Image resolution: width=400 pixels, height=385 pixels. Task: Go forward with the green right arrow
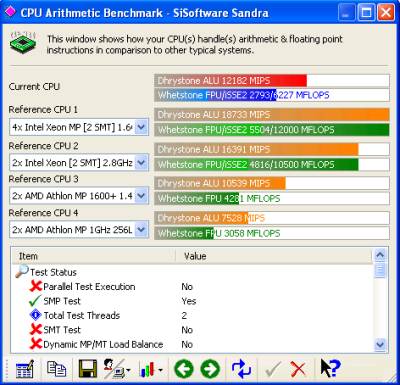[x=210, y=369]
